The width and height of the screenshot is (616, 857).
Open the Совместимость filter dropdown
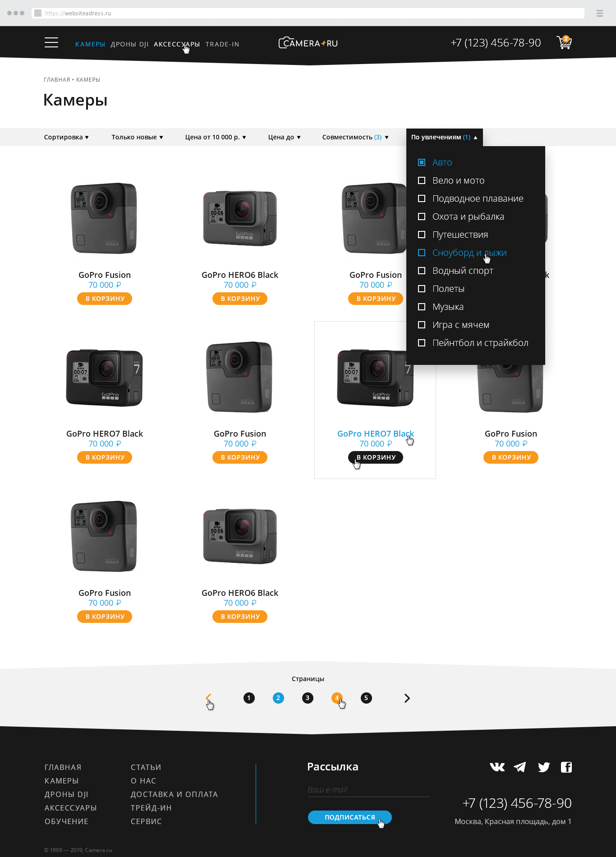tap(355, 137)
